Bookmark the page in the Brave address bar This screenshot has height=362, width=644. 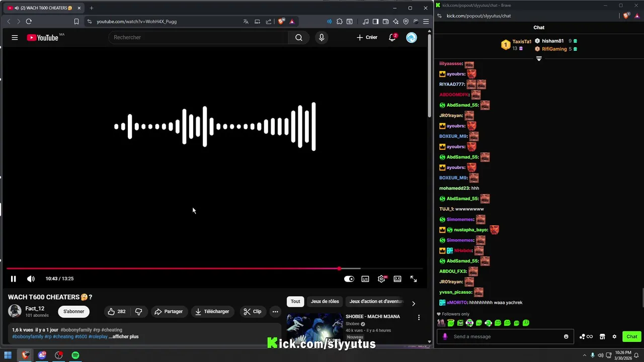point(76,22)
